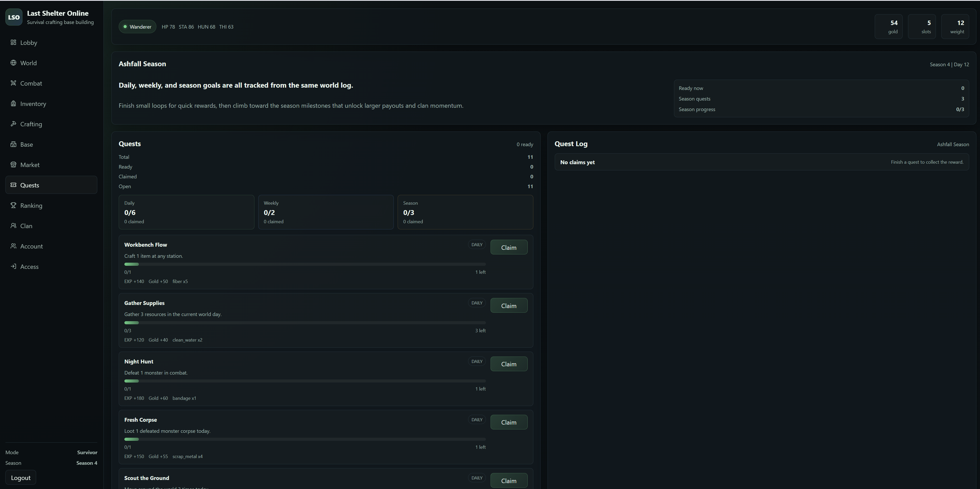This screenshot has width=980, height=489.
Task: Click the "Season quests" summary row
Action: pyautogui.click(x=821, y=99)
